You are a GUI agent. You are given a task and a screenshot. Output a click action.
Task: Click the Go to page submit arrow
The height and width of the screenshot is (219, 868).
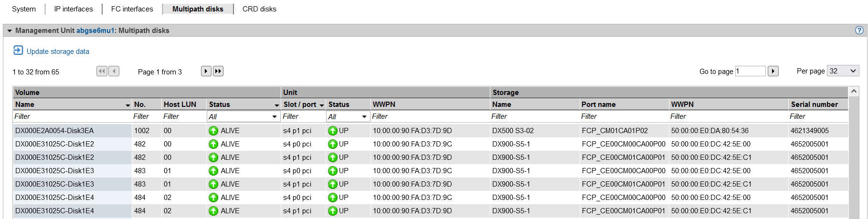point(773,71)
